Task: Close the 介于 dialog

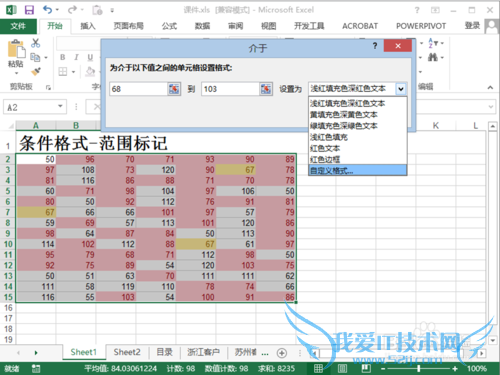Action: (398, 46)
